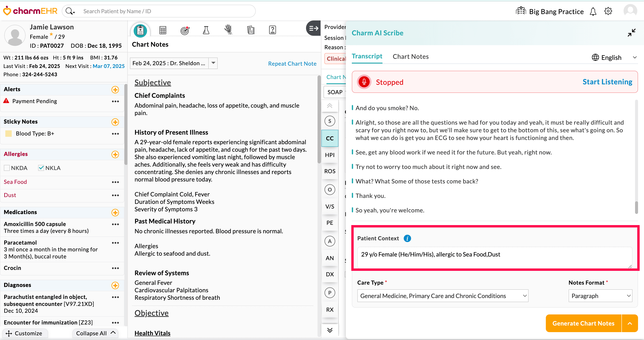Open the flask lab results icon

206,30
